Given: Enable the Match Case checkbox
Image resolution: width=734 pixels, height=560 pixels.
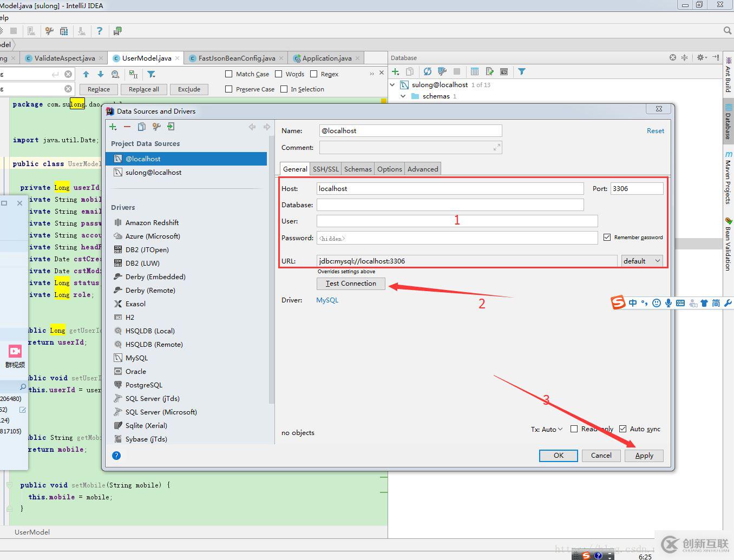Looking at the screenshot, I should click(x=229, y=74).
